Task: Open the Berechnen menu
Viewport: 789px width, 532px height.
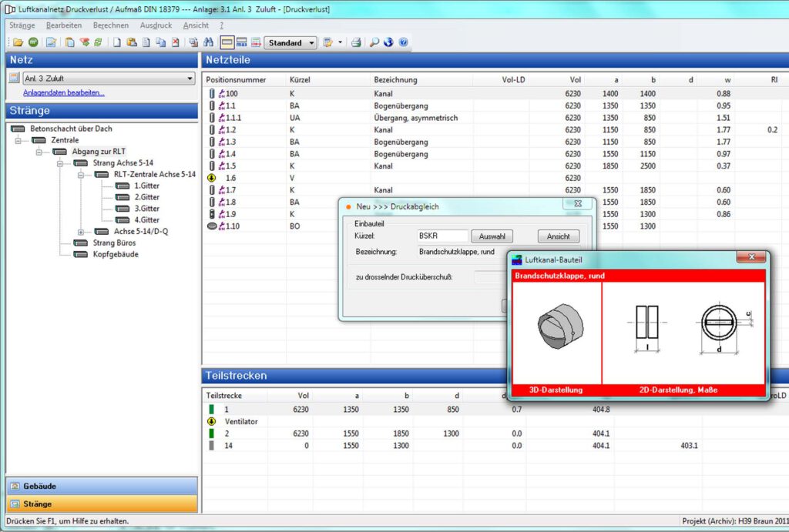Action: pos(111,25)
